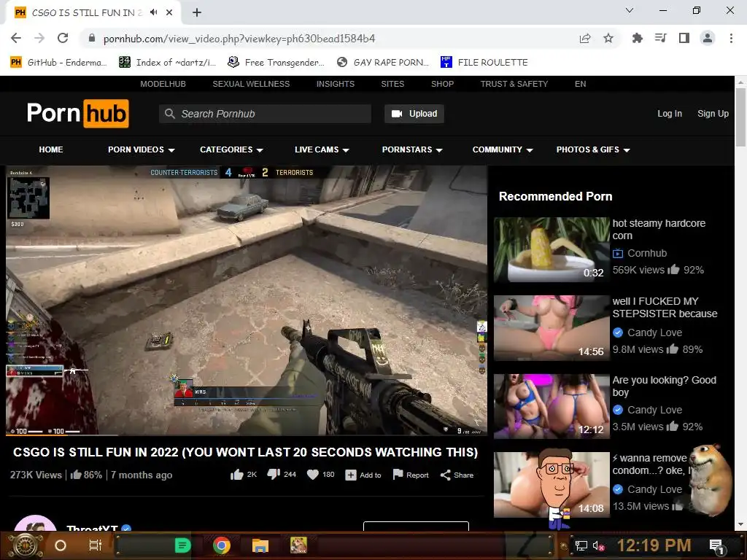Click the browser forward arrow
The image size is (747, 560).
(x=39, y=38)
